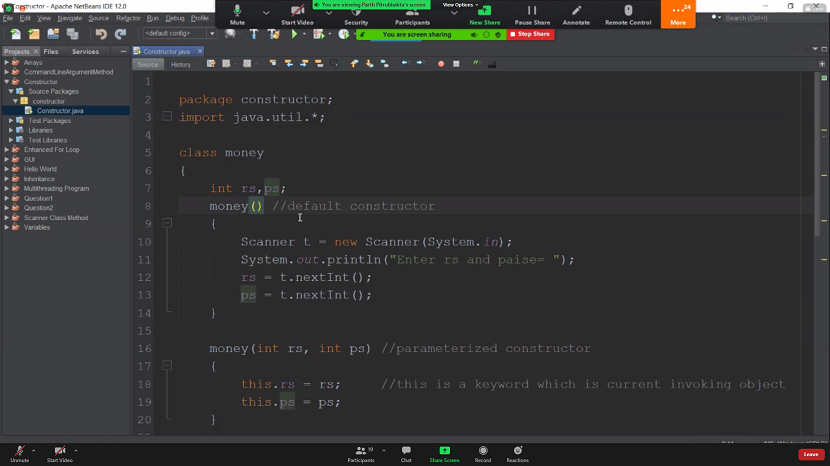This screenshot has width=830, height=466.
Task: Start macro recording with red dot icon
Action: click(x=441, y=64)
